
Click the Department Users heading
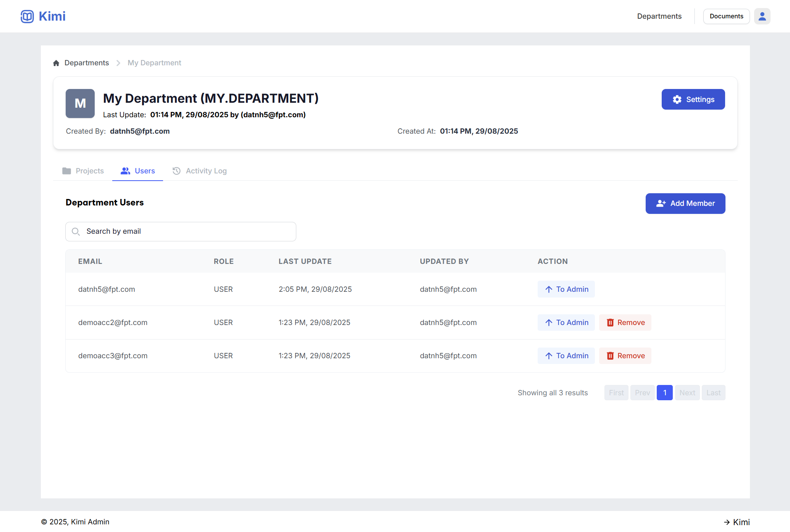tap(105, 202)
